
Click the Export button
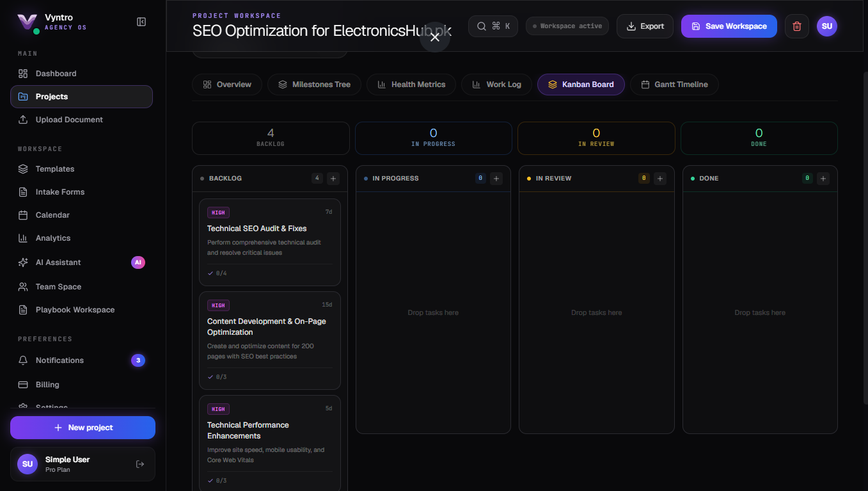[x=645, y=26]
